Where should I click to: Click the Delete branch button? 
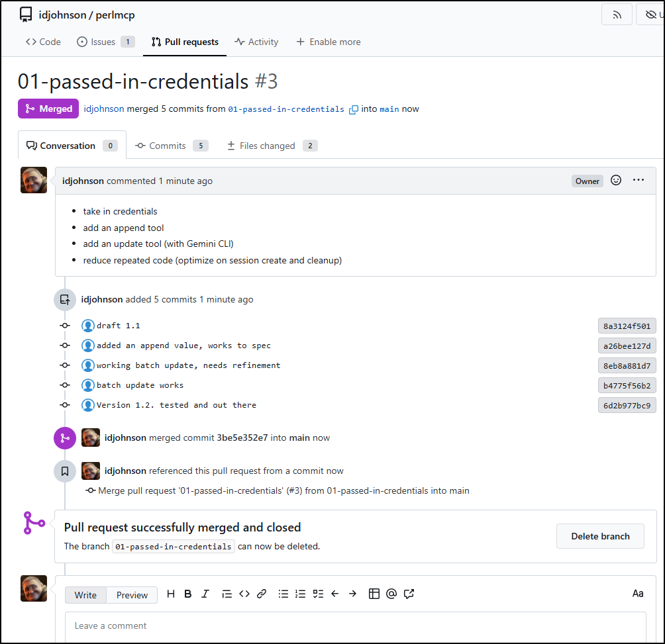[600, 536]
